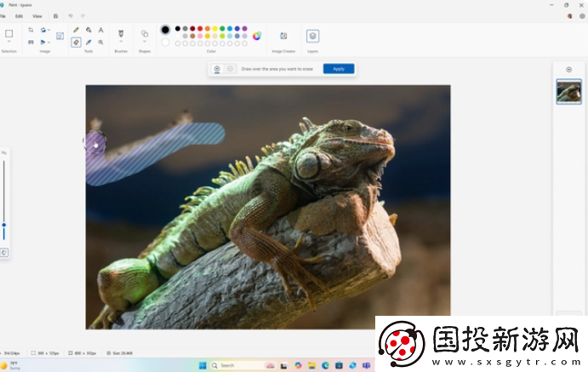The height and width of the screenshot is (372, 588).
Task: Click the eraser size slider handle
Action: coord(3,225)
